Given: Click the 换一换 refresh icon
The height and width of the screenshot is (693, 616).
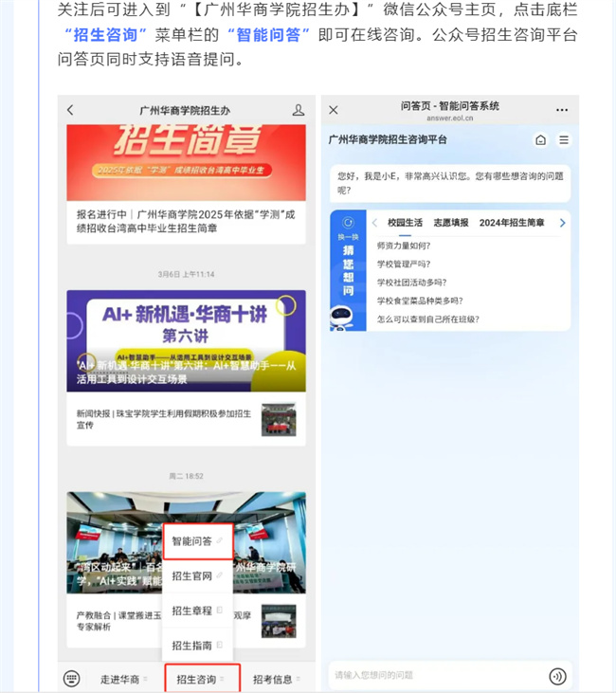Looking at the screenshot, I should pyautogui.click(x=348, y=226).
